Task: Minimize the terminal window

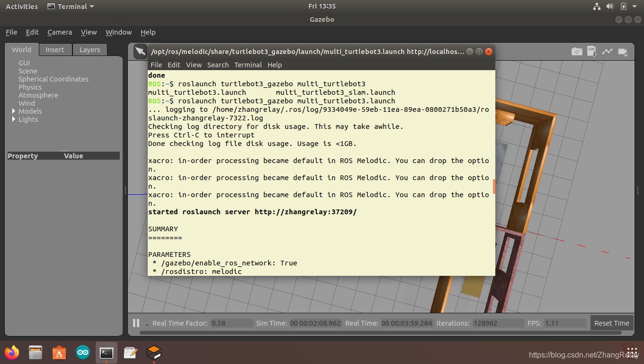Action: 469,51
